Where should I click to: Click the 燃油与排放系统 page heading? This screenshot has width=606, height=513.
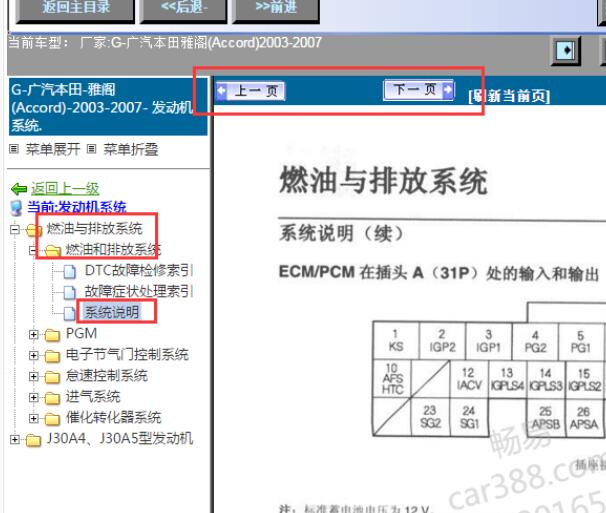coord(383,181)
